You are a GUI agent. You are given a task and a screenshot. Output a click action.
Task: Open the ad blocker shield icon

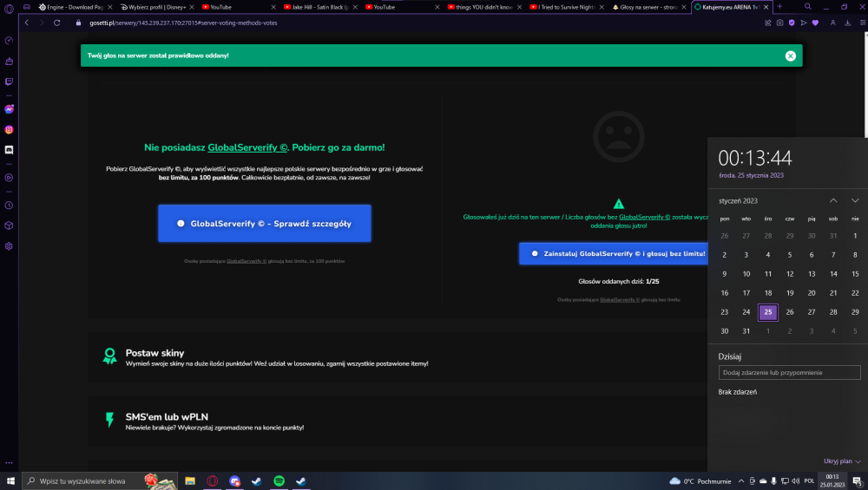pyautogui.click(x=792, y=23)
